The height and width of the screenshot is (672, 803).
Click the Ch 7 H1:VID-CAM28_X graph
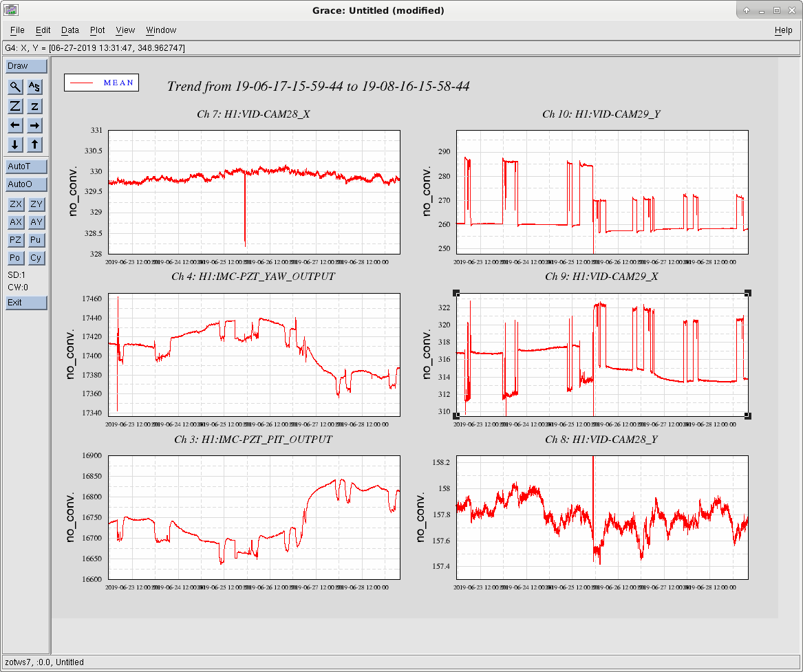tap(254, 192)
